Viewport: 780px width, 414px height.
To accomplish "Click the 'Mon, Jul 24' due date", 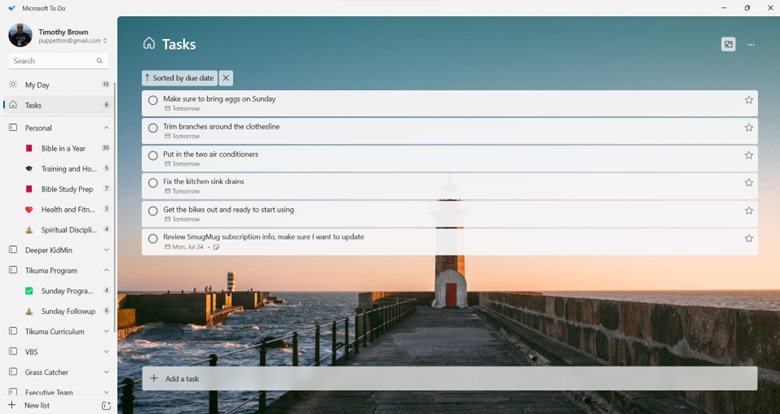I will pyautogui.click(x=184, y=247).
